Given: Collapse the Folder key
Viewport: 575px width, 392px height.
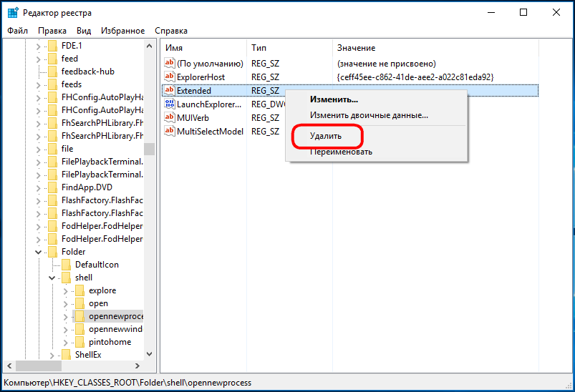Looking at the screenshot, I should [x=38, y=252].
